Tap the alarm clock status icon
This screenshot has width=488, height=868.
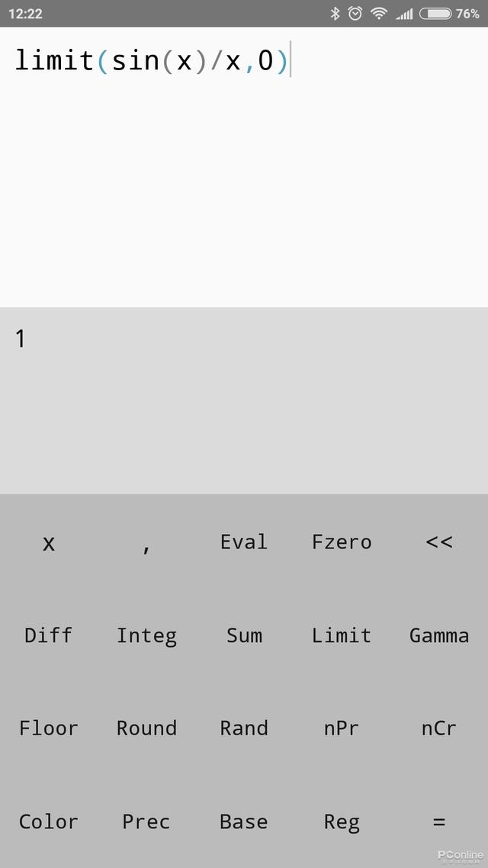355,14
